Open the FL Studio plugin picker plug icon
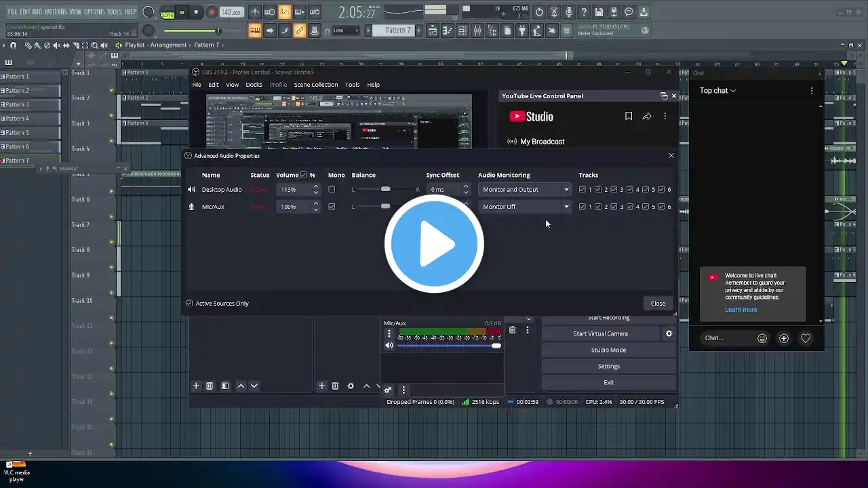Viewport: 868px width, 488px height. tap(522, 30)
